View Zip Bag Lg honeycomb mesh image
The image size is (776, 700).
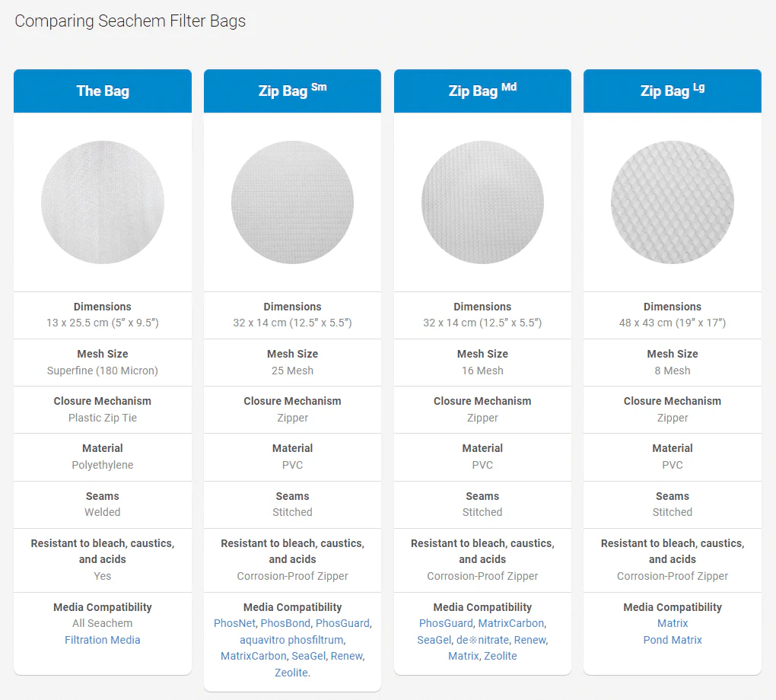coord(672,202)
